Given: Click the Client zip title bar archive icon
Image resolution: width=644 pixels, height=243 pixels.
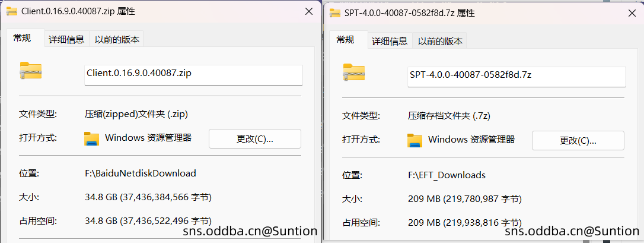Looking at the screenshot, I should coord(12,11).
